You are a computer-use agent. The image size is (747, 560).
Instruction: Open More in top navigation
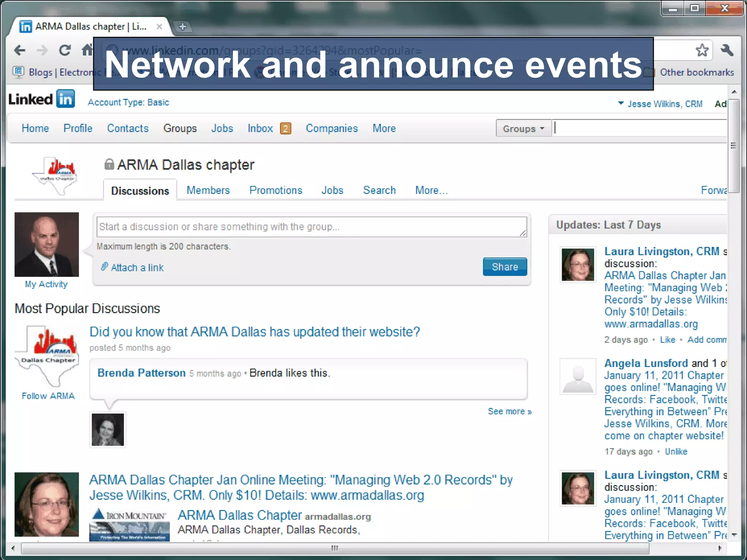(384, 128)
